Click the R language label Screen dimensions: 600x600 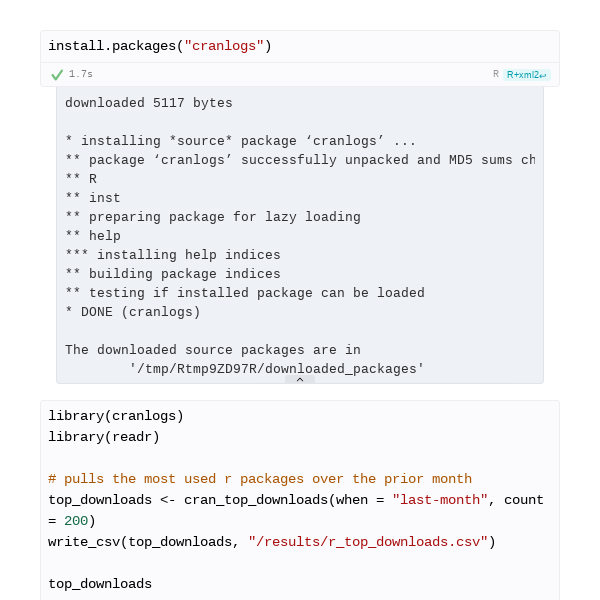[x=496, y=74]
